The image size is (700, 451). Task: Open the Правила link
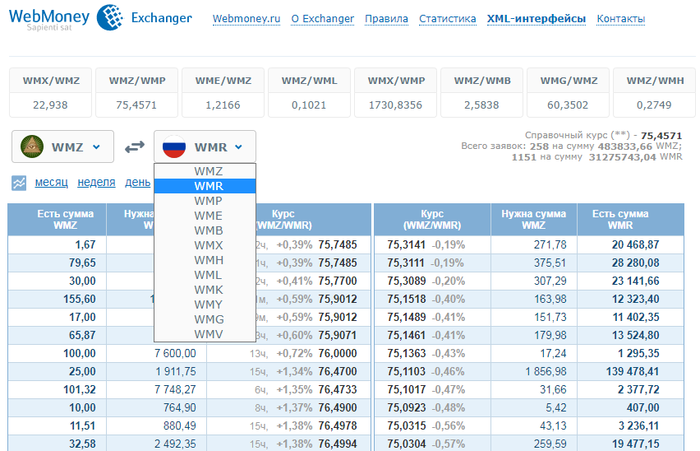click(x=386, y=19)
